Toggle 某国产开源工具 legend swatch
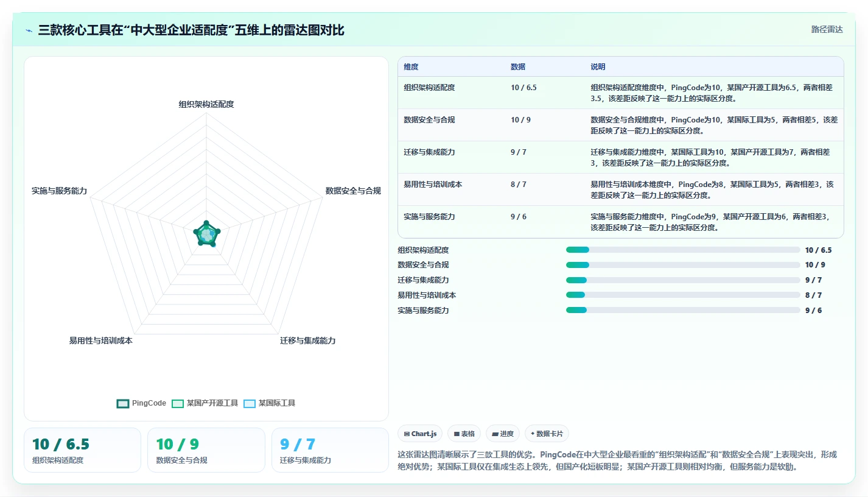 [177, 403]
